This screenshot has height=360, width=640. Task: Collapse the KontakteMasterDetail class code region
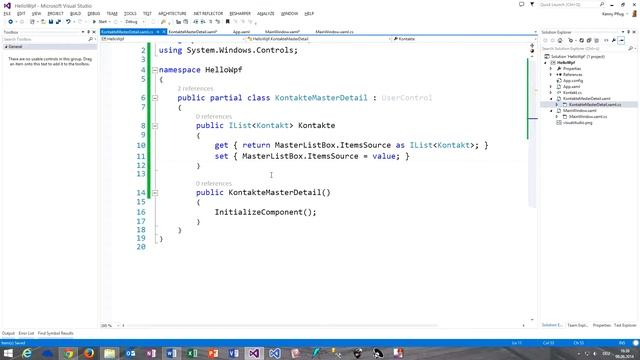coord(155,98)
